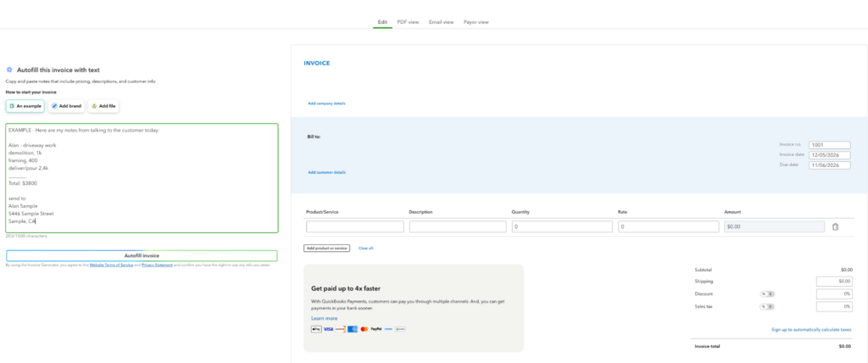Open the Email view tab

441,22
